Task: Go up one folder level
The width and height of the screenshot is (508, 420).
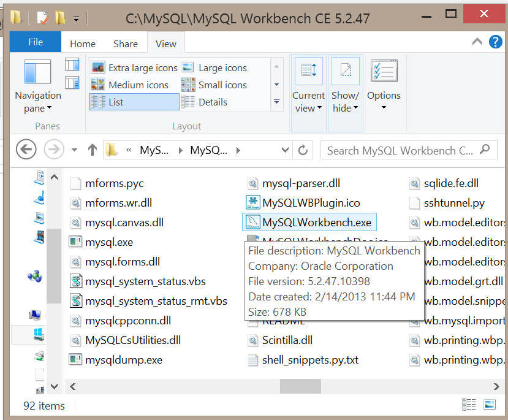Action: point(93,150)
